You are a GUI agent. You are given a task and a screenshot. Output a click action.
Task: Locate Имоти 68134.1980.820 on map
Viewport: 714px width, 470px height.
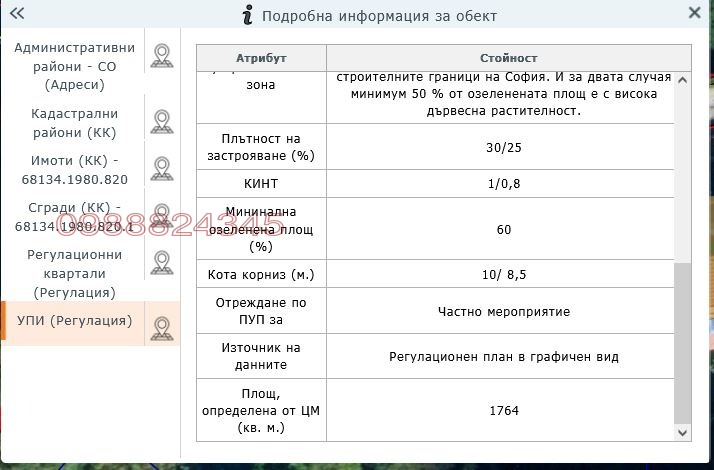(162, 169)
